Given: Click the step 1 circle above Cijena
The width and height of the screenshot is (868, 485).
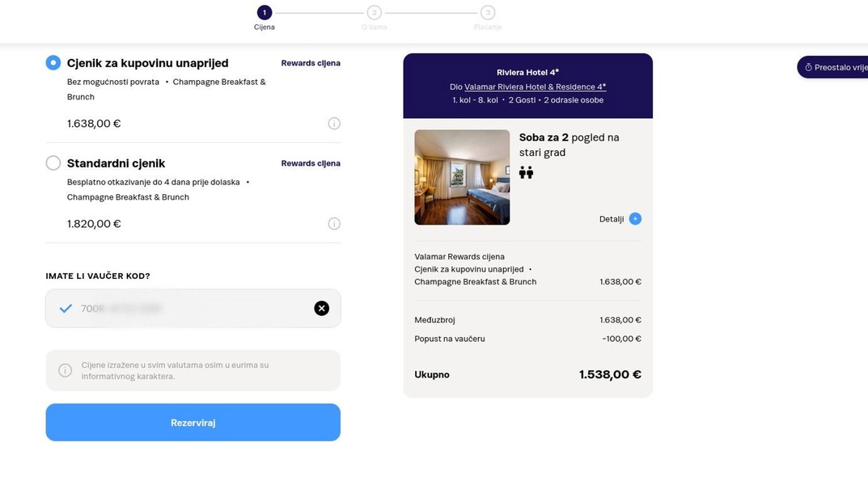Looking at the screenshot, I should point(263,11).
